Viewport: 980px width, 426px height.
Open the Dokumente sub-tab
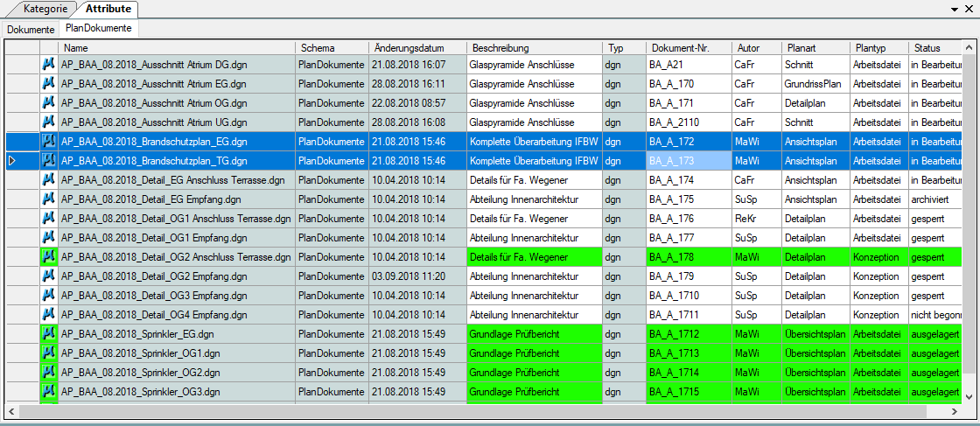pos(31,29)
